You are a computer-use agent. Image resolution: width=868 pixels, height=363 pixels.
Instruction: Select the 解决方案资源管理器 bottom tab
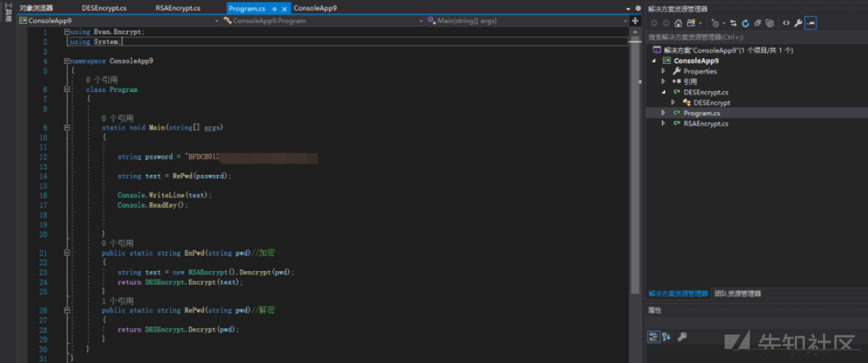pos(678,293)
